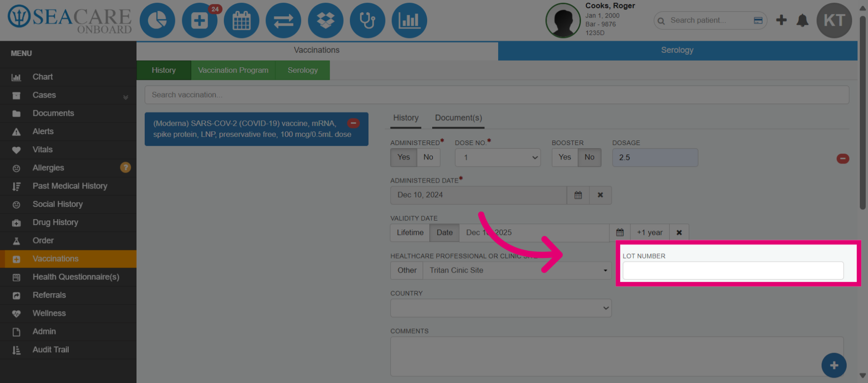This screenshot has height=383, width=868.
Task: Open the Tritan Clinic Site dropdown
Action: tap(517, 270)
